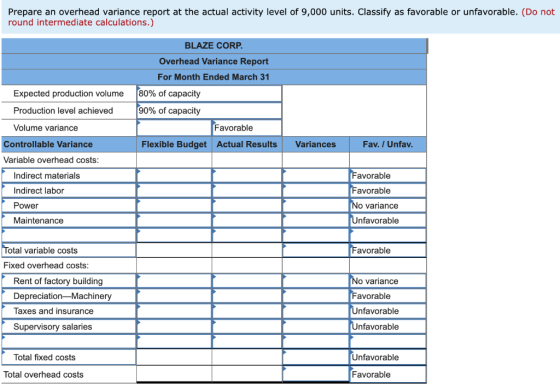Select the Taxes and insurance row label

(x=69, y=311)
